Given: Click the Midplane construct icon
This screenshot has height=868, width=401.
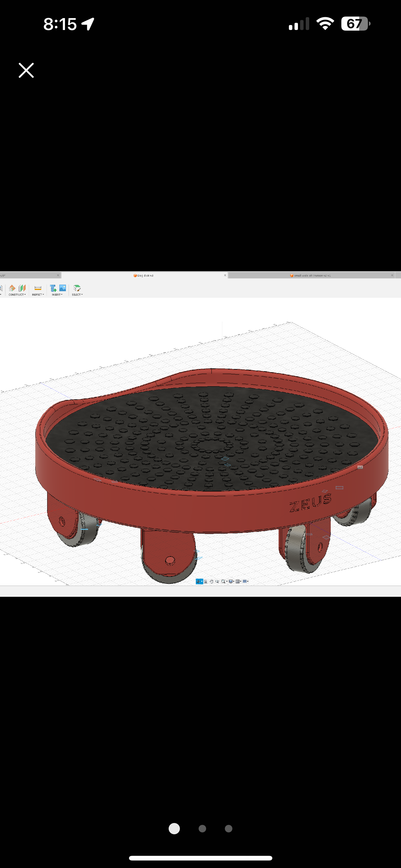Looking at the screenshot, I should tap(22, 288).
